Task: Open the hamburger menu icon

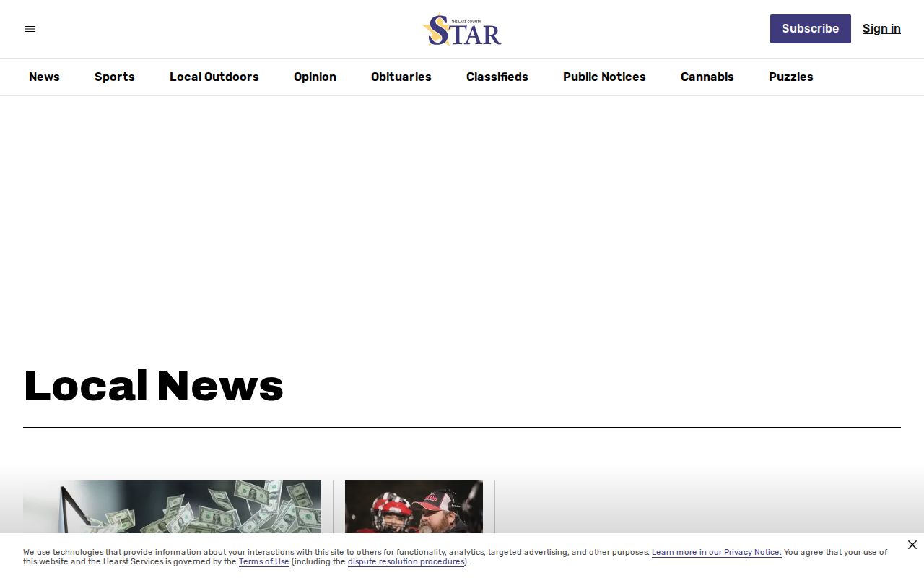Action: coord(30,29)
